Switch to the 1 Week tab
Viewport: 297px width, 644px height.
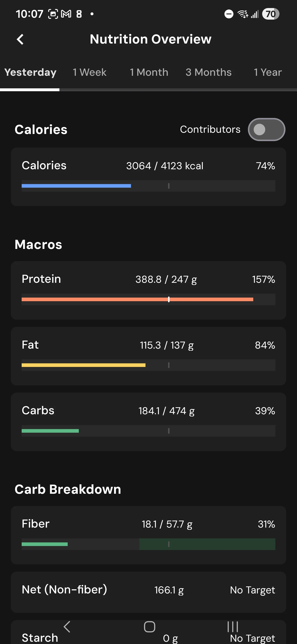tap(90, 72)
